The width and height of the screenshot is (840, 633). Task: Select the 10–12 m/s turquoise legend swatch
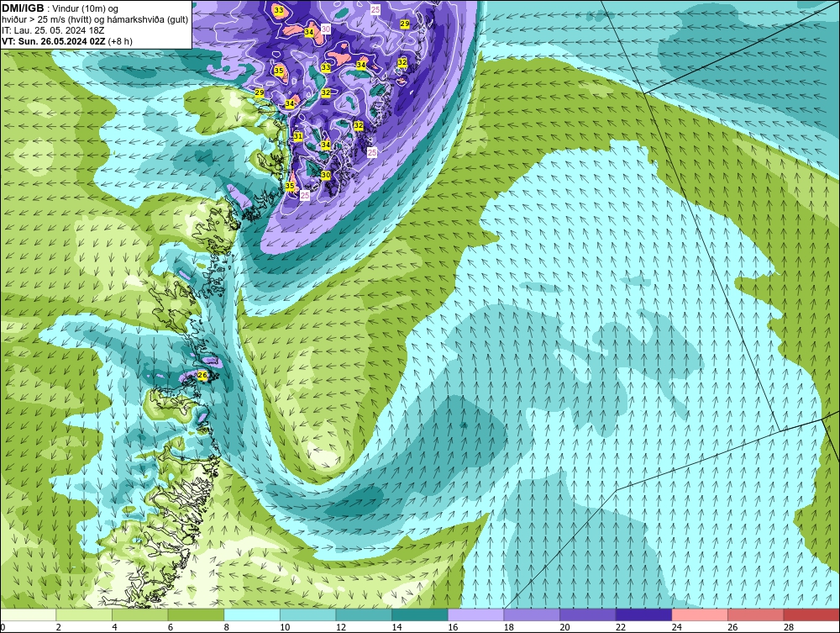(308, 615)
